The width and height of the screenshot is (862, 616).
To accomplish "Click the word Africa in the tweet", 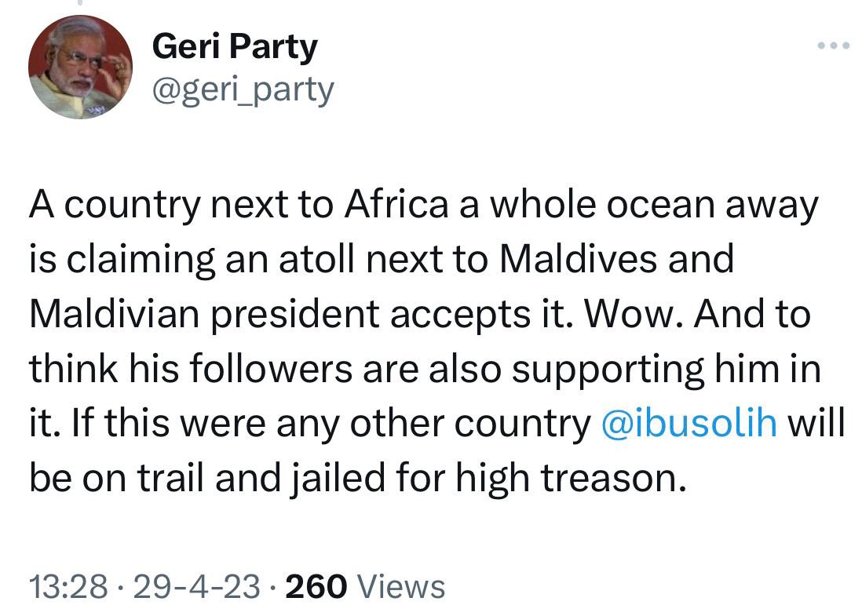I will coord(396,204).
